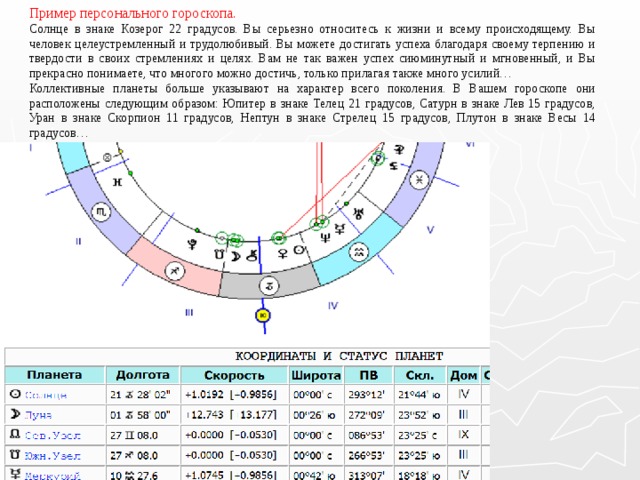This screenshot has height=480, width=640.
Task: Click the South Node glyph in the chart wheel
Action: pyautogui.click(x=220, y=254)
